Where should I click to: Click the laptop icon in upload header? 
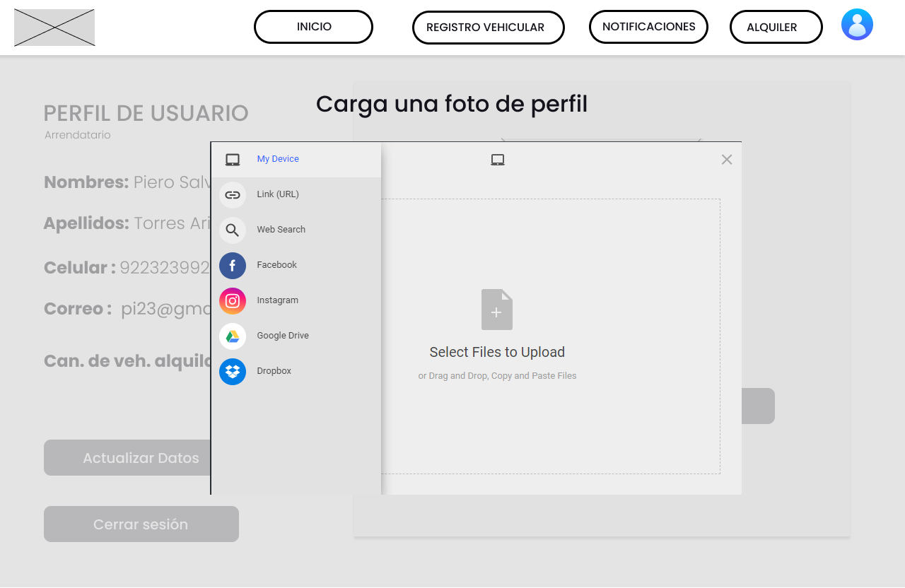498,160
